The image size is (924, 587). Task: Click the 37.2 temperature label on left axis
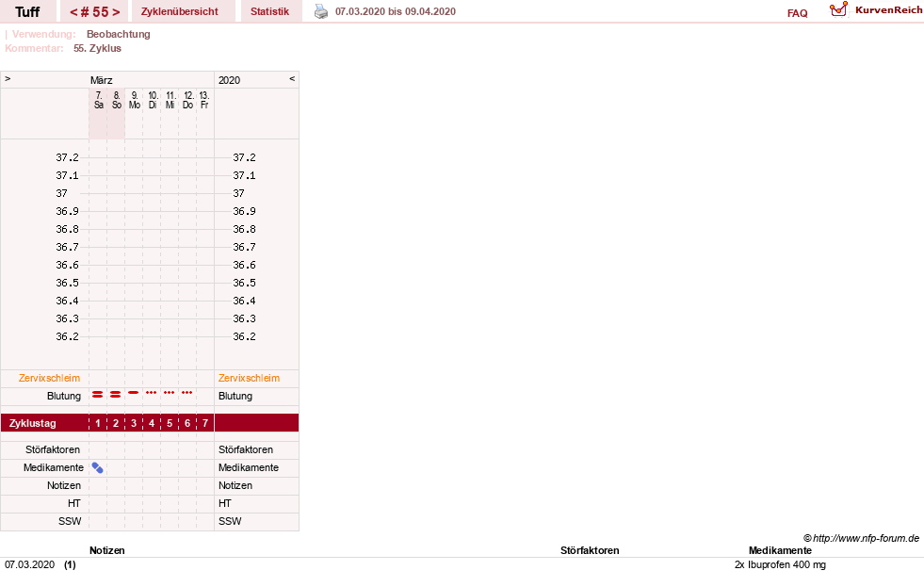click(x=67, y=157)
